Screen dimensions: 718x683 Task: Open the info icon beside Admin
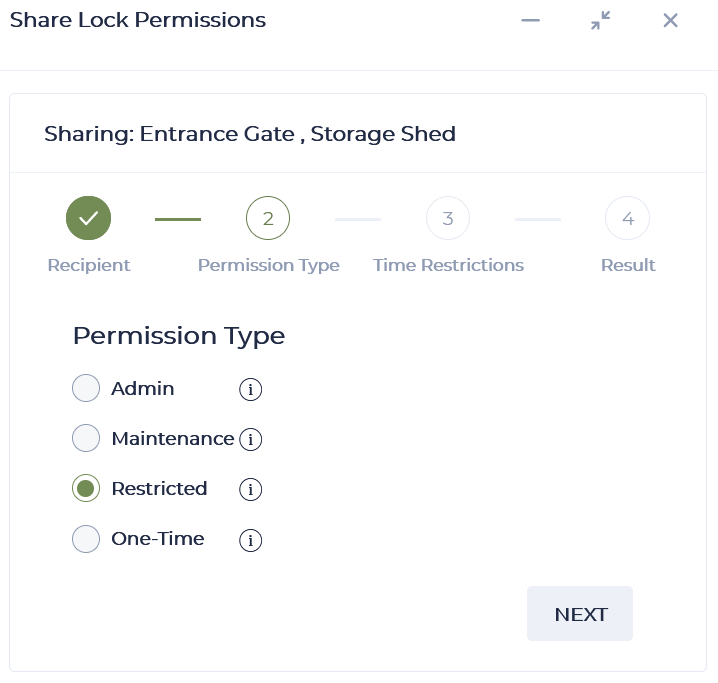coord(250,390)
